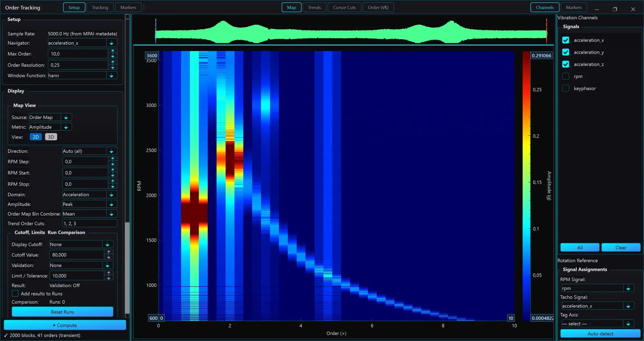Uncheck the acceleration_z channel

[566, 64]
